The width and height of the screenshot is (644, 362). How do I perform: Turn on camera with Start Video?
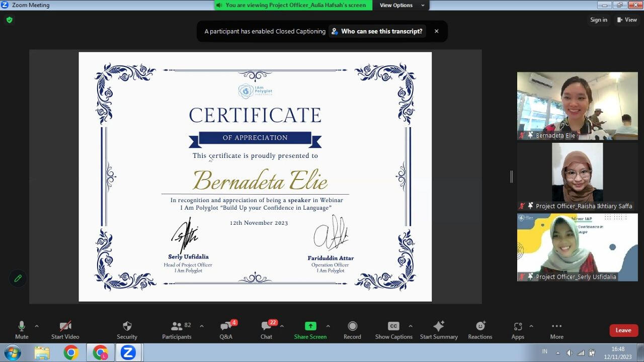[x=65, y=330]
